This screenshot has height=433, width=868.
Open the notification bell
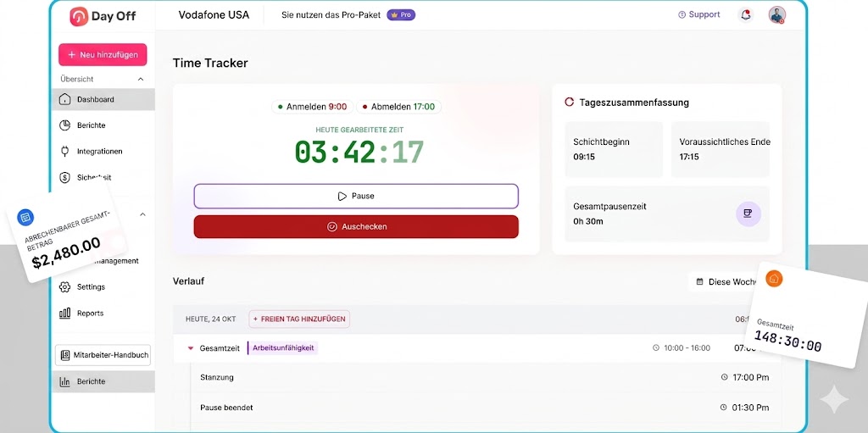click(746, 15)
